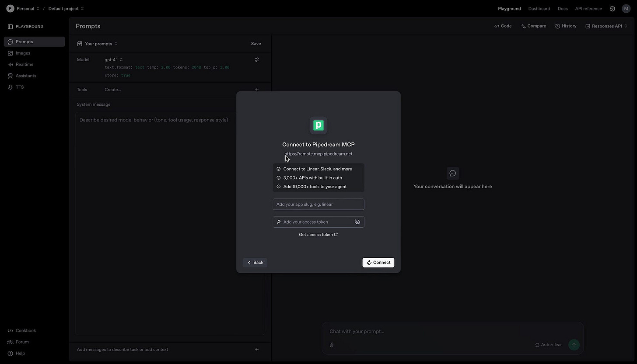This screenshot has height=364, width=637.
Task: Click 'Add messages to describe task' text
Action: click(122, 350)
